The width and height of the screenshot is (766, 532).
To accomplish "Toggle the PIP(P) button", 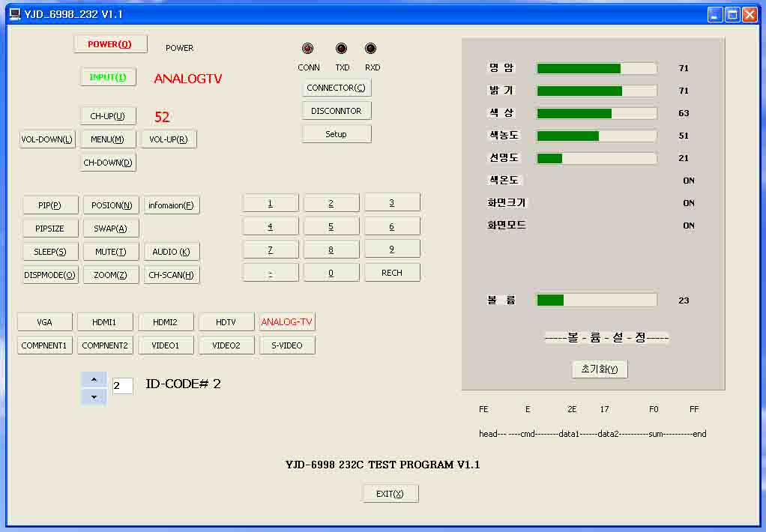I will (51, 205).
